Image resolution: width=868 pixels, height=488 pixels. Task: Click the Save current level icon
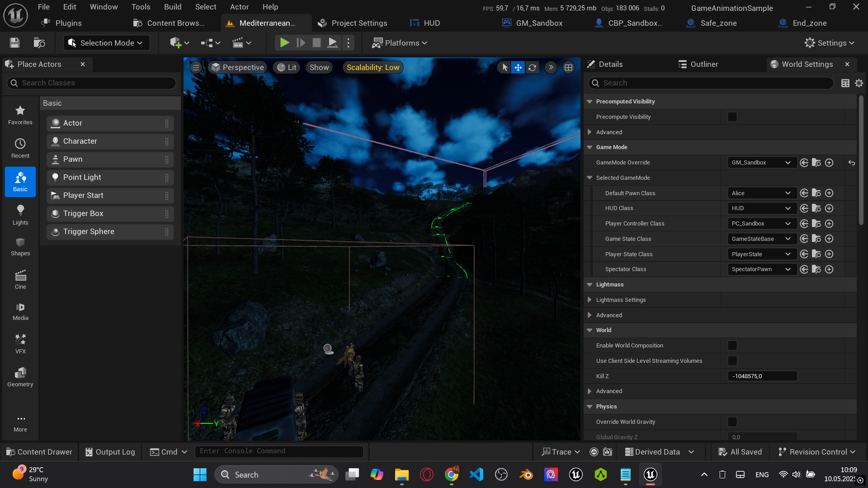14,43
